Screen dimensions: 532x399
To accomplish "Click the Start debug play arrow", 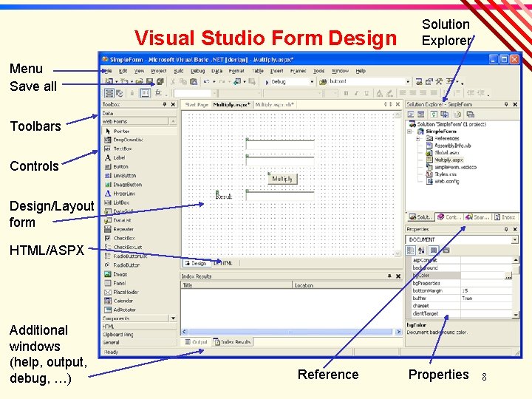I will pyautogui.click(x=267, y=82).
